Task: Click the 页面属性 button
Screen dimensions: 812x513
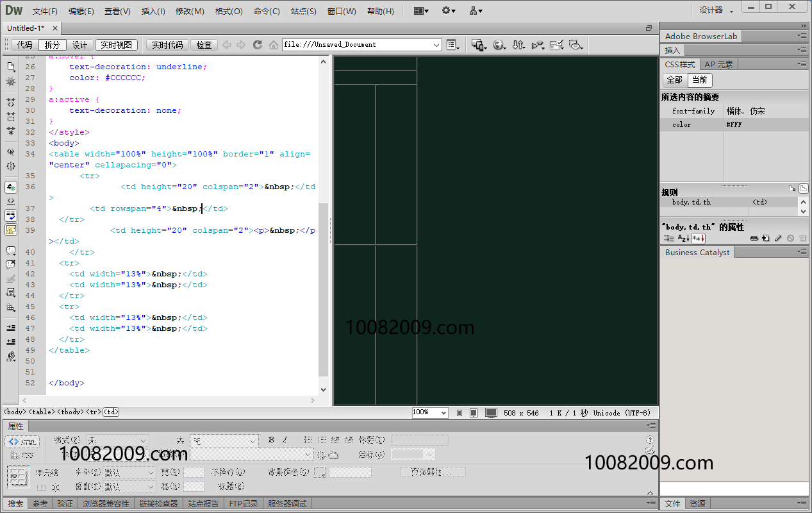Action: tap(433, 473)
